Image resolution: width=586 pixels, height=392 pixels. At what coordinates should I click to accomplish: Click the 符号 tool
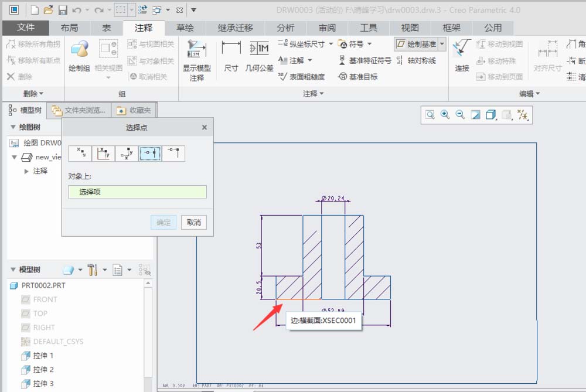click(350, 44)
